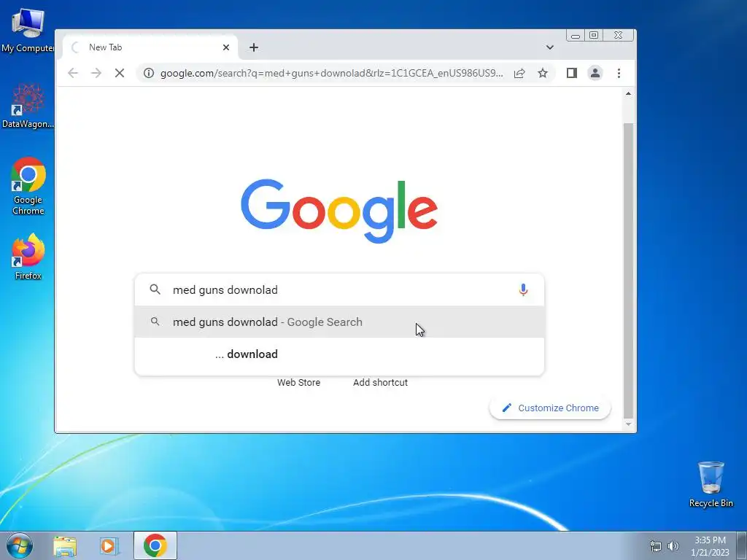
Task: Click the browser back arrow
Action: pyautogui.click(x=73, y=73)
